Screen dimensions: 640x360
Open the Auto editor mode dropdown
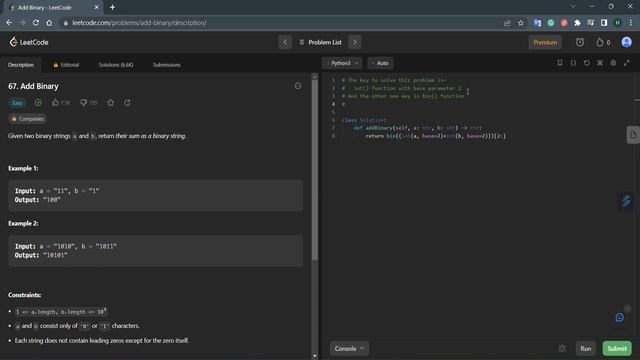click(x=380, y=63)
